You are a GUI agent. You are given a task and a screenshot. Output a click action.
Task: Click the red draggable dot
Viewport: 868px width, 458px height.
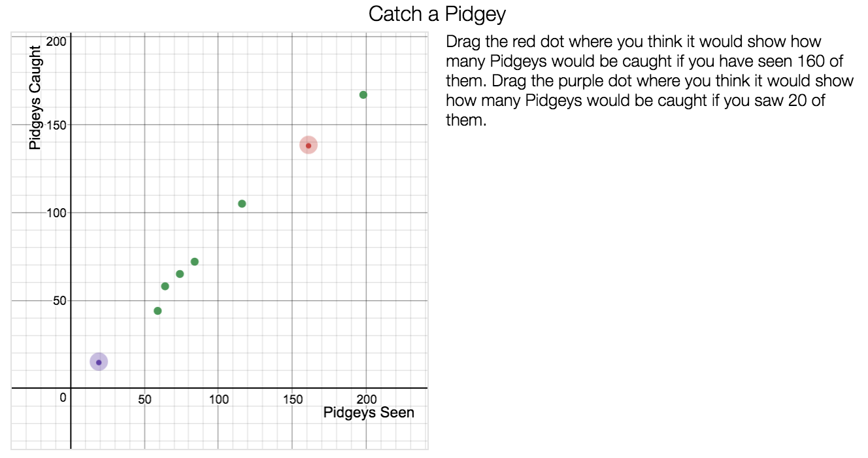pos(309,145)
